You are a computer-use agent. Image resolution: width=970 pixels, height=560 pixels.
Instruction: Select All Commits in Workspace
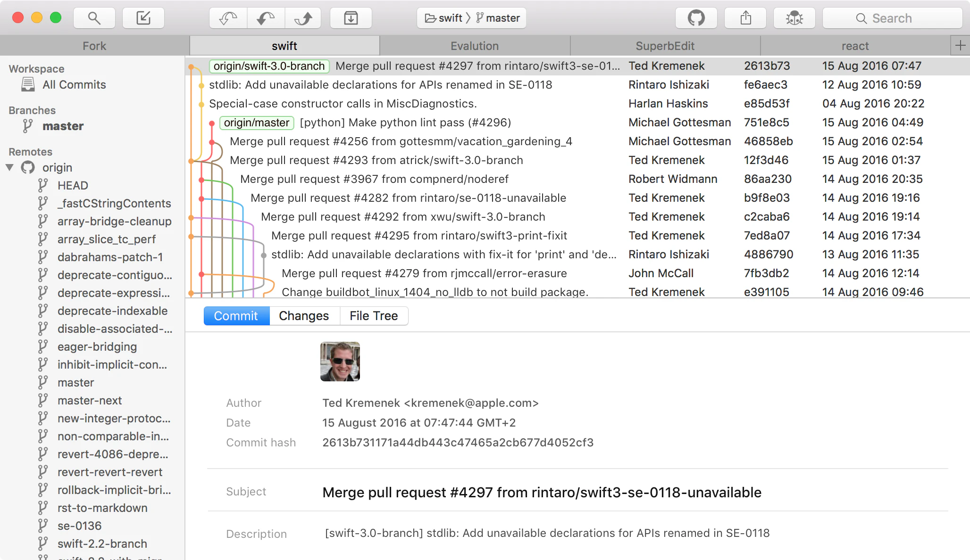pyautogui.click(x=74, y=84)
